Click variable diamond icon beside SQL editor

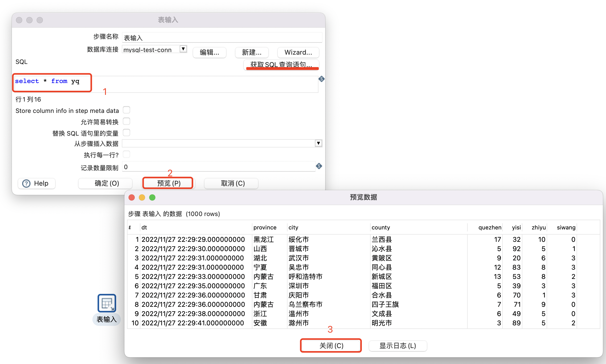click(321, 79)
